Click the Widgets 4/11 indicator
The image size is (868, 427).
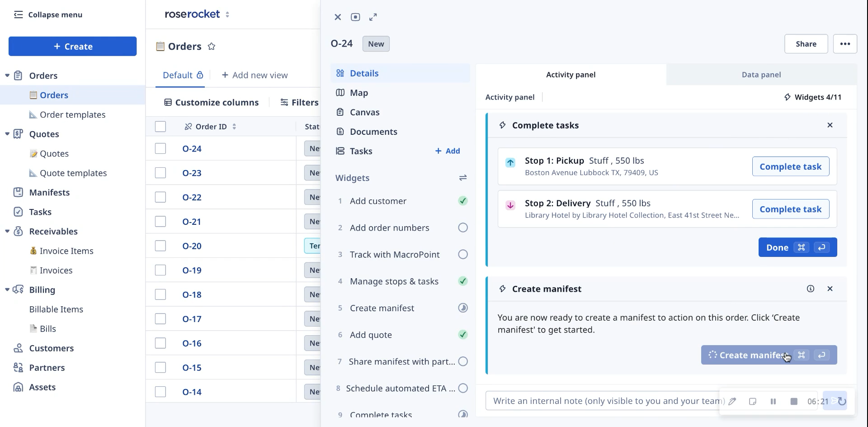click(x=812, y=97)
